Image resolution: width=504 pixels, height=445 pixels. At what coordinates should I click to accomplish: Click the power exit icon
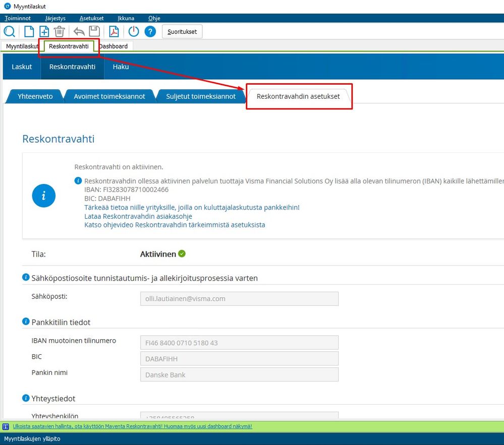click(x=133, y=31)
